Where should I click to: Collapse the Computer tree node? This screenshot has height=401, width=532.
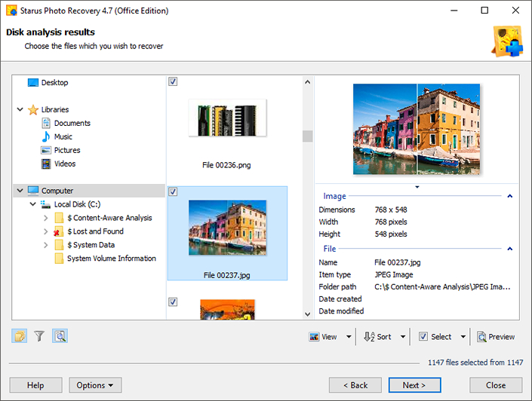point(20,191)
